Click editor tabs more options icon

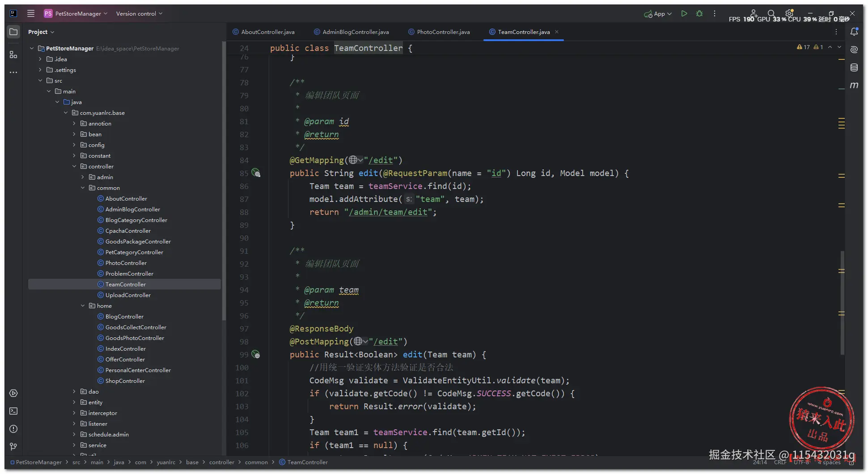coord(836,32)
